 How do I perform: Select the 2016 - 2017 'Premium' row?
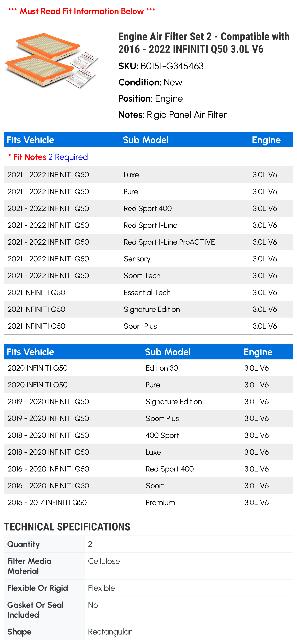148,503
